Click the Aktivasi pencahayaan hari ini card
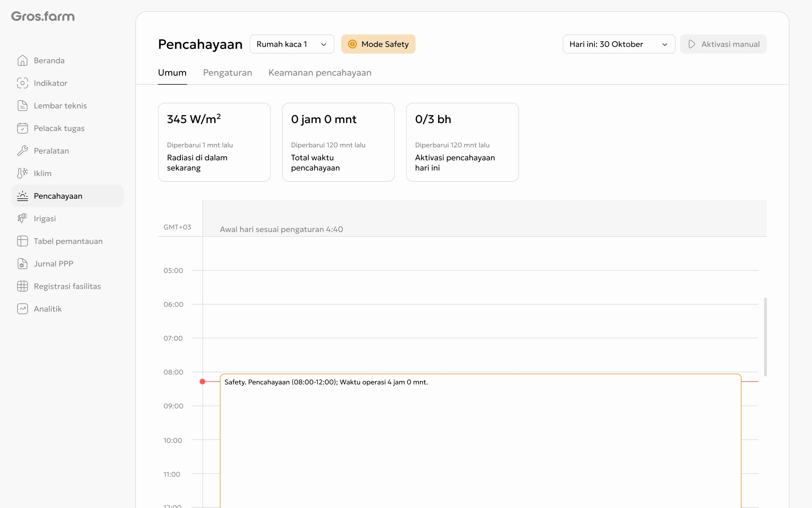Screen dimensions: 812x508 [x=462, y=142]
